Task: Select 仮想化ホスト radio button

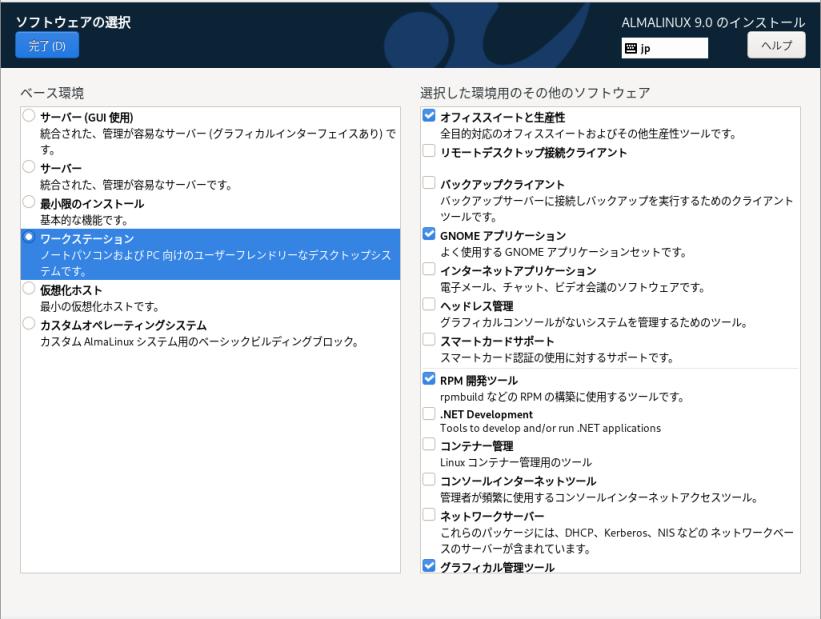Action: pos(29,288)
